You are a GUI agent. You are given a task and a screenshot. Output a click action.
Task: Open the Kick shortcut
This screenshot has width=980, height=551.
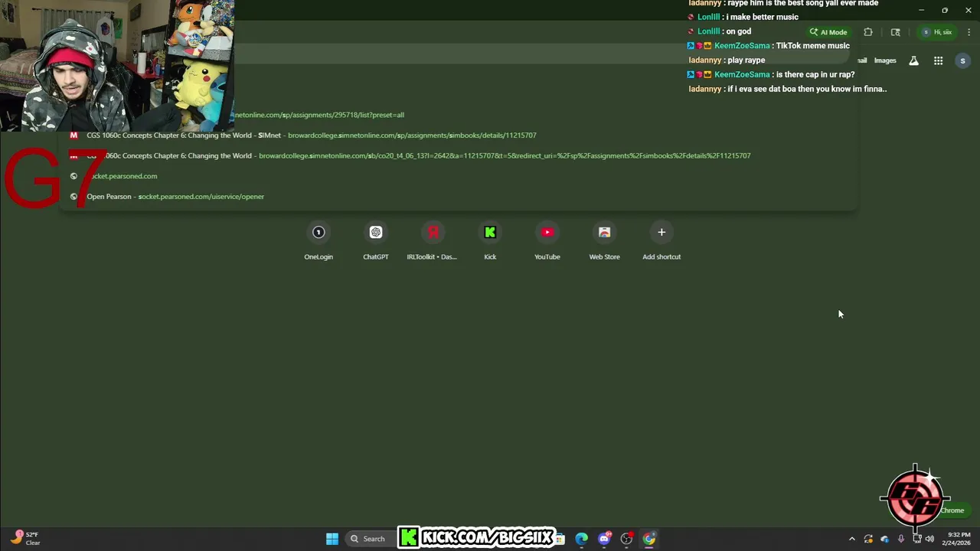point(490,241)
